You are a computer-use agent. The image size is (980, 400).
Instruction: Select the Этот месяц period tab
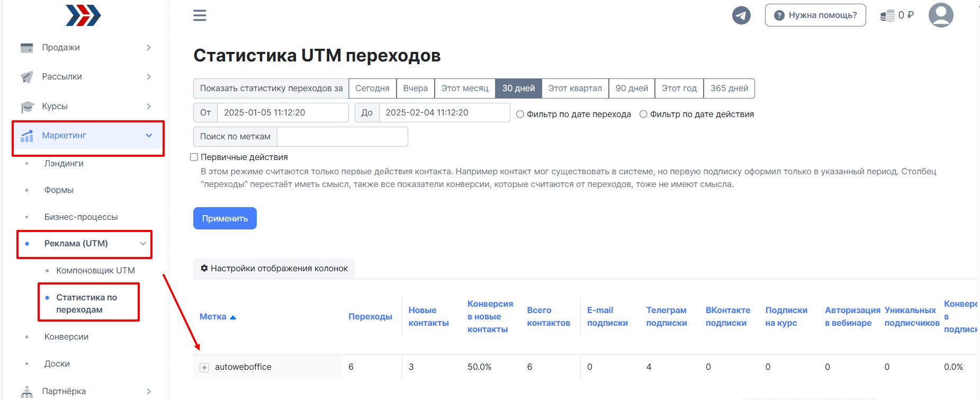(465, 88)
